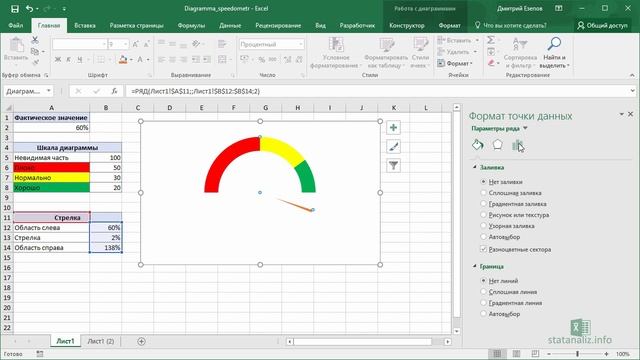The height and width of the screenshot is (360, 640).
Task: Click the Italic К icon
Action: coord(68,60)
